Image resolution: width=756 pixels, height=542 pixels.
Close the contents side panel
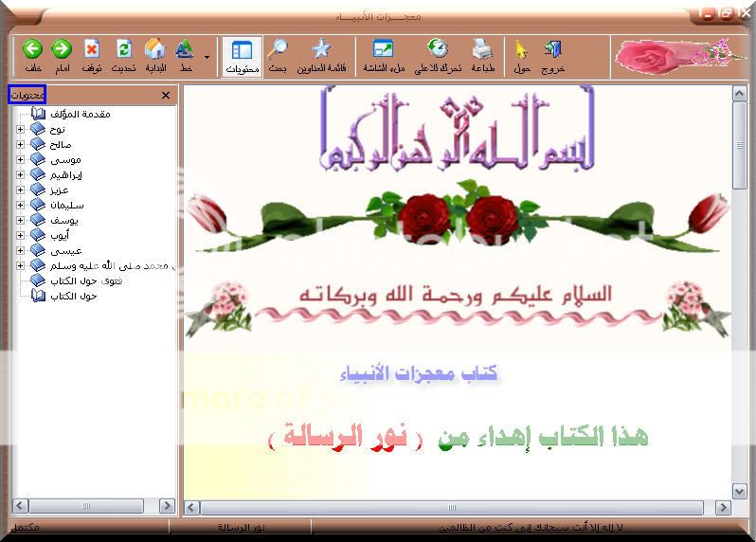click(x=166, y=96)
